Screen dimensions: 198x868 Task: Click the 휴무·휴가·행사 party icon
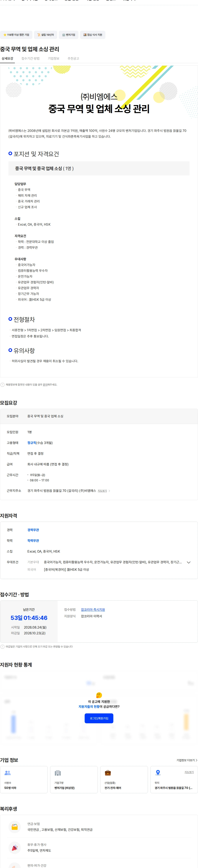tap(14, 847)
